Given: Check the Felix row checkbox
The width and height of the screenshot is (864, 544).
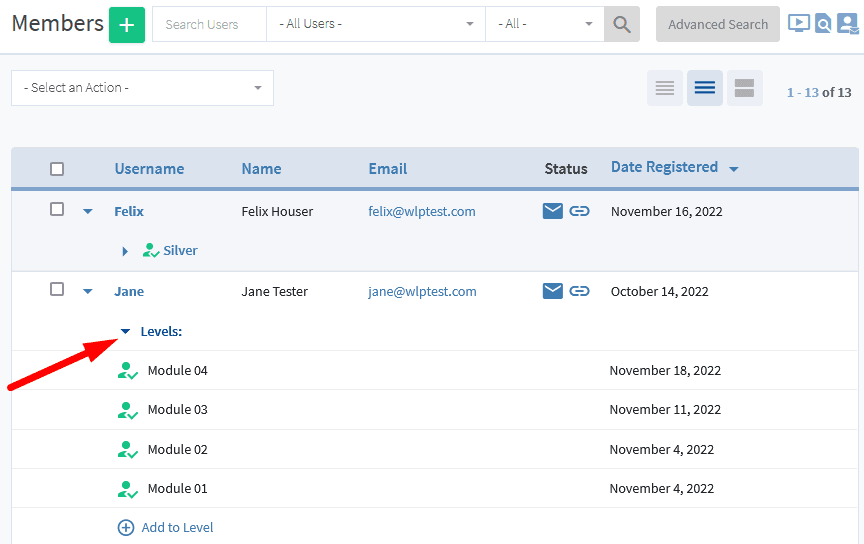Looking at the screenshot, I should (57, 209).
